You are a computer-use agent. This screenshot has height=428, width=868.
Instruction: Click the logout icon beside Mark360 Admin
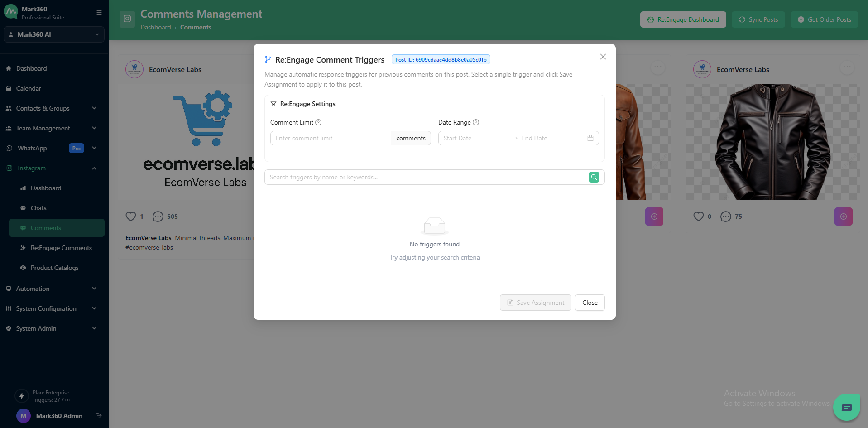(x=98, y=416)
